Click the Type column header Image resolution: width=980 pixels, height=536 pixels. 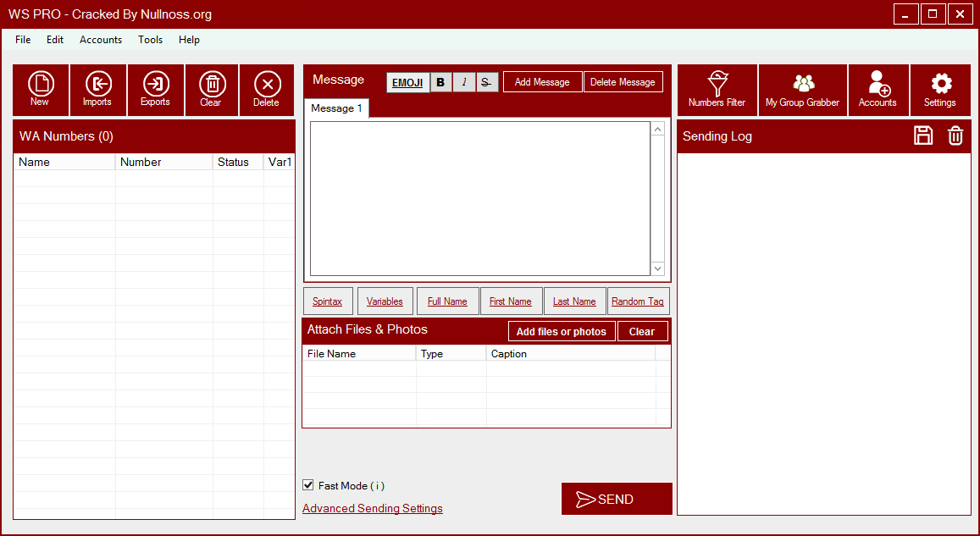tap(451, 354)
